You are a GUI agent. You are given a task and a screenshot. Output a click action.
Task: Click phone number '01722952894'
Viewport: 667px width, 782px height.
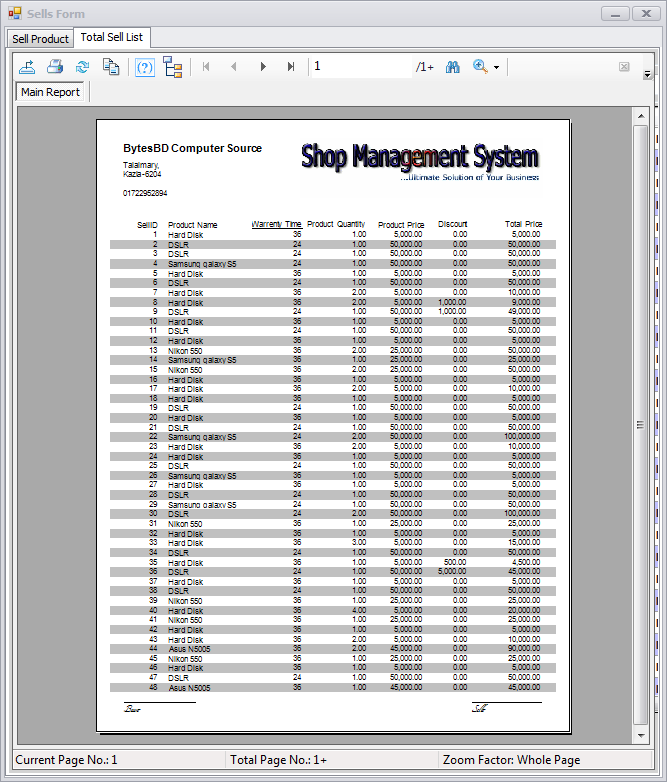click(x=145, y=193)
